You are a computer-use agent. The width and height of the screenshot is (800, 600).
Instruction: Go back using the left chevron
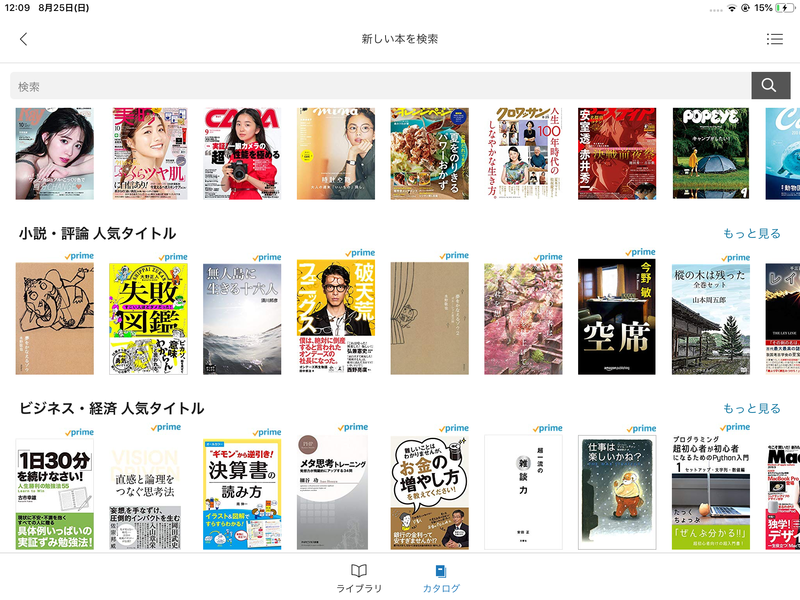pos(23,39)
